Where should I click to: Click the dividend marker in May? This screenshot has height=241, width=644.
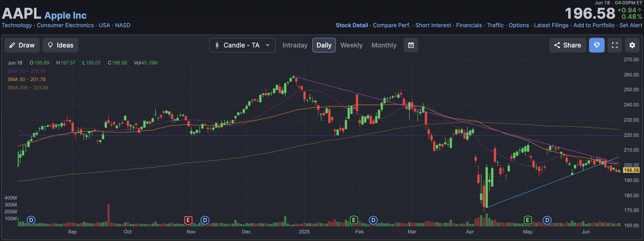tap(547, 220)
